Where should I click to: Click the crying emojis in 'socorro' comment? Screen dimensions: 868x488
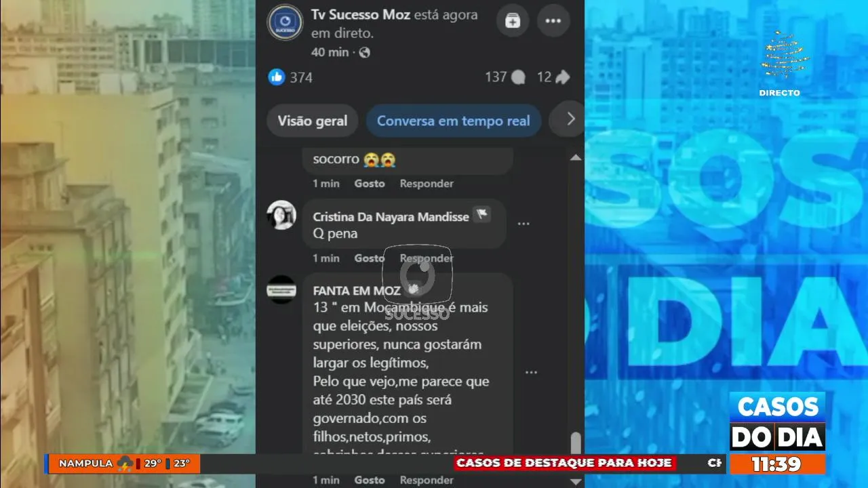pyautogui.click(x=379, y=160)
